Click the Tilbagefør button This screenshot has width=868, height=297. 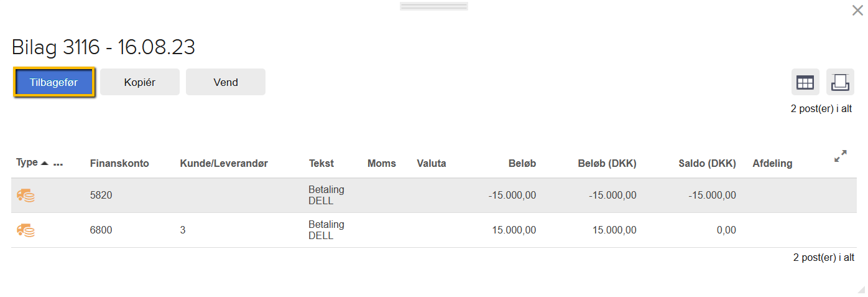pos(53,82)
